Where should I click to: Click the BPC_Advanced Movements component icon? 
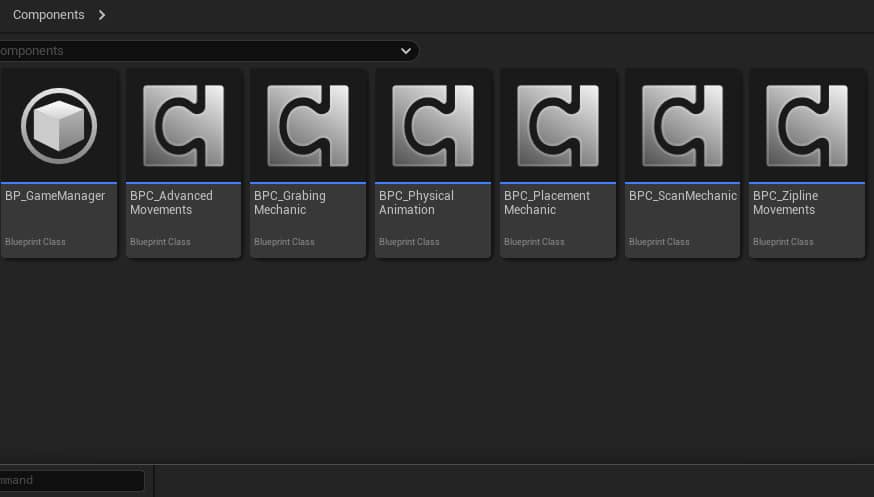click(x=183, y=126)
